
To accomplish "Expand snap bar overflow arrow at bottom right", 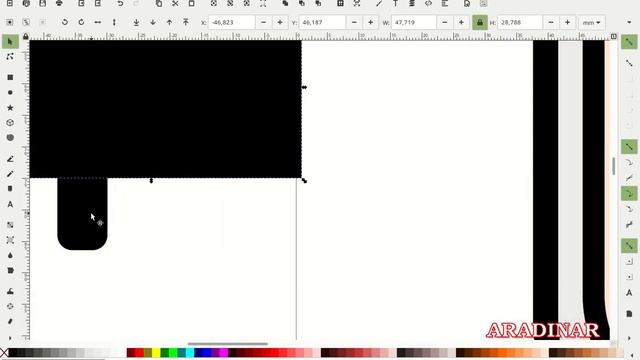I will (629, 338).
